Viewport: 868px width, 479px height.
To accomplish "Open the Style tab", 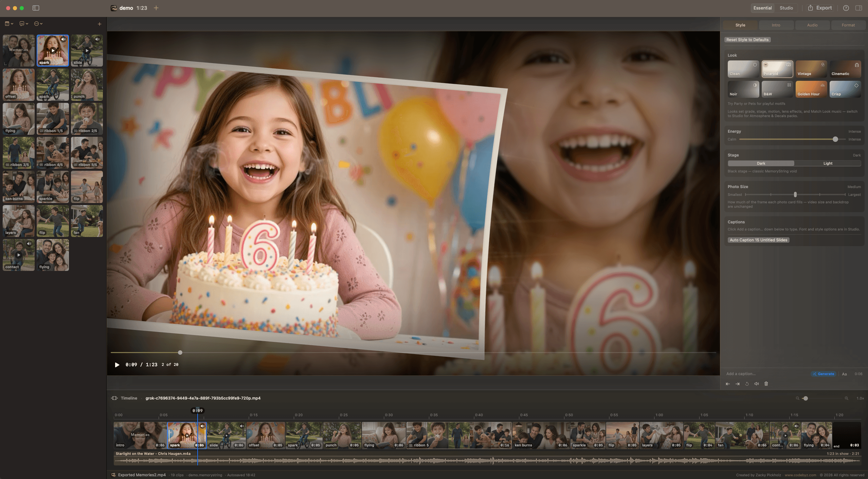I will (x=740, y=25).
